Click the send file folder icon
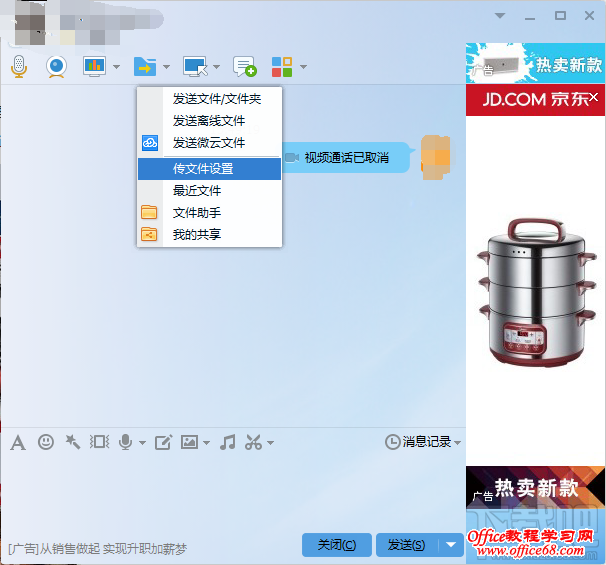The image size is (606, 565). 145,66
